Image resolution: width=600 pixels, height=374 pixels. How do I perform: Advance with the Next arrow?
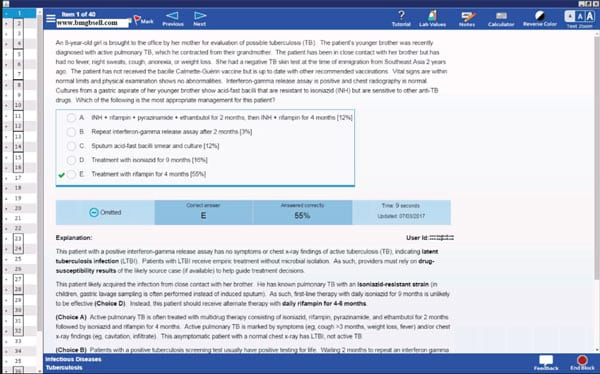click(x=200, y=19)
